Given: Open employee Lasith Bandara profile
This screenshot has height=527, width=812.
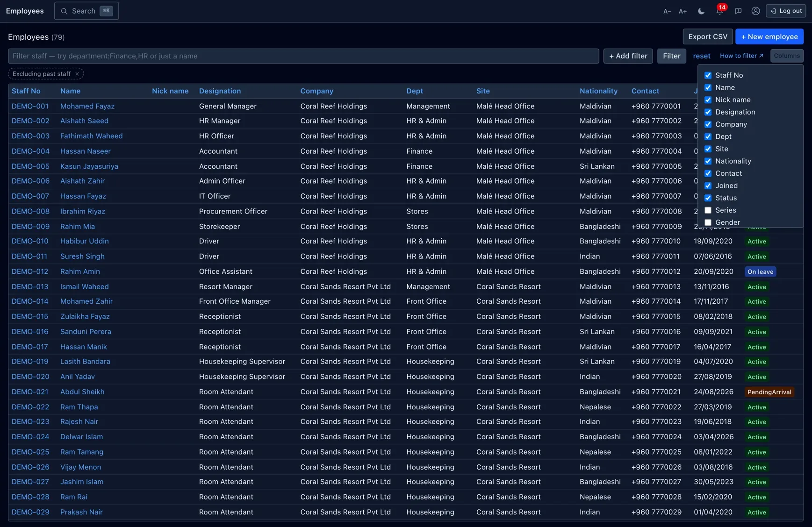Looking at the screenshot, I should click(85, 362).
